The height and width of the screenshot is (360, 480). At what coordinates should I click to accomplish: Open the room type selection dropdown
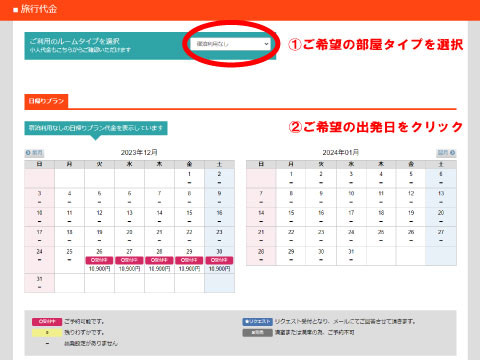coord(230,44)
